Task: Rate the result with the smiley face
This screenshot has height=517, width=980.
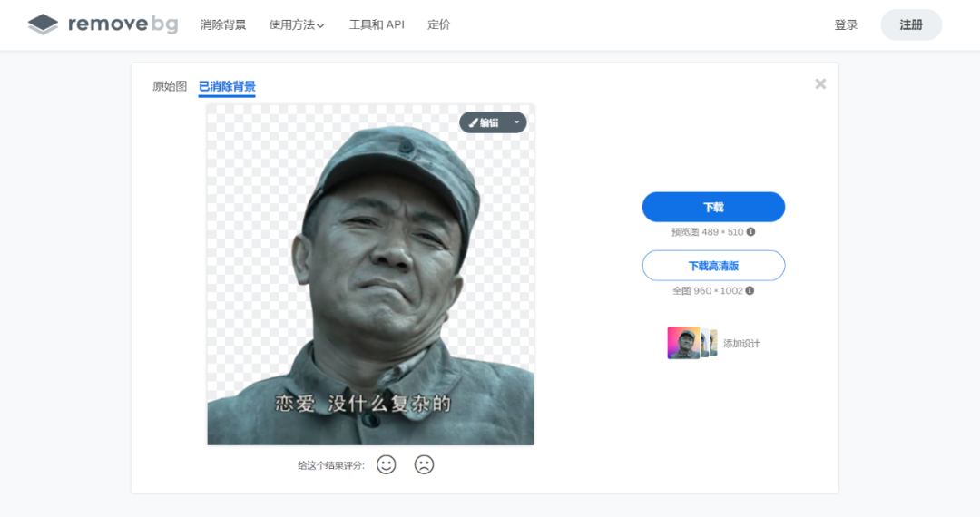Action: 387,464
